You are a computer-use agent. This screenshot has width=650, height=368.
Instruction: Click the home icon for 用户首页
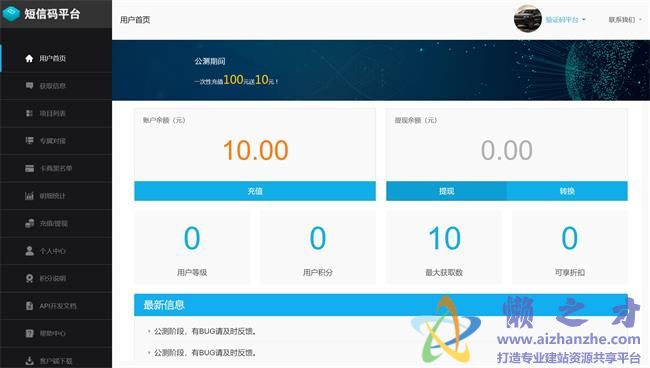[29, 58]
